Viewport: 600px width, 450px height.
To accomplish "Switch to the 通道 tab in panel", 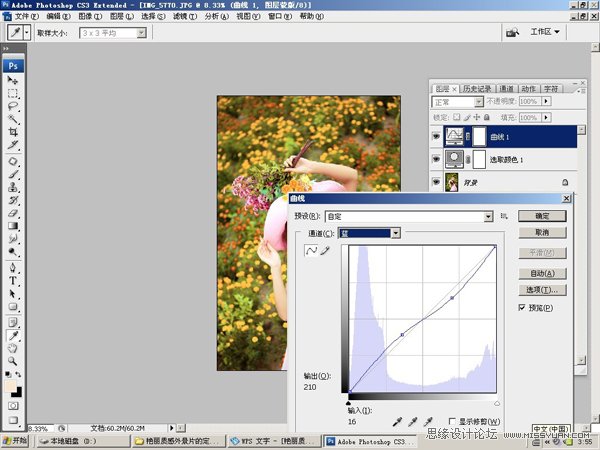I will (506, 89).
